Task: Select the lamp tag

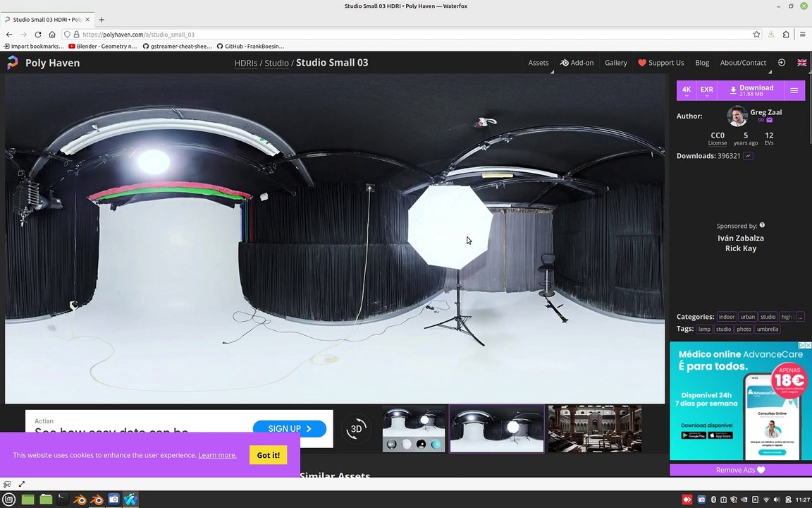Action: click(704, 329)
